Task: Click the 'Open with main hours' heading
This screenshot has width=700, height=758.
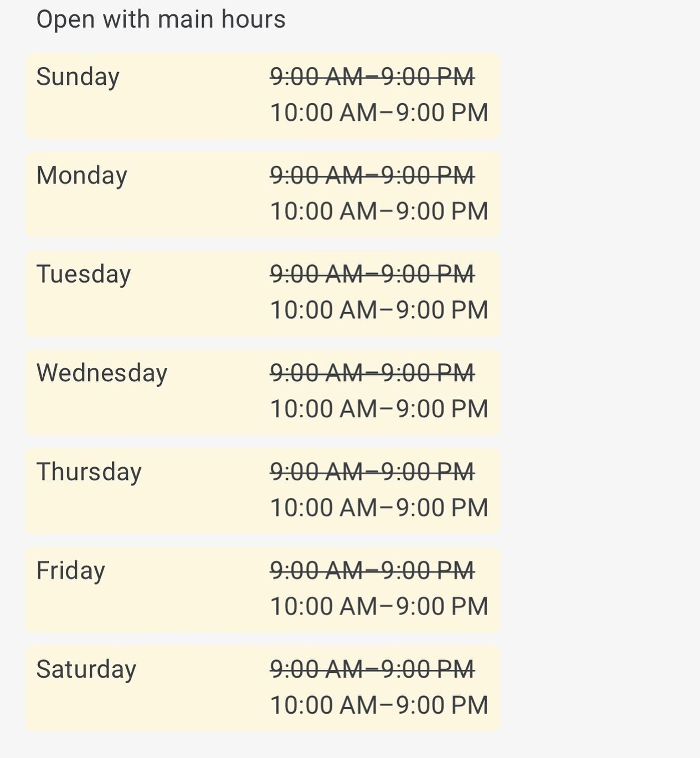Action: click(161, 19)
